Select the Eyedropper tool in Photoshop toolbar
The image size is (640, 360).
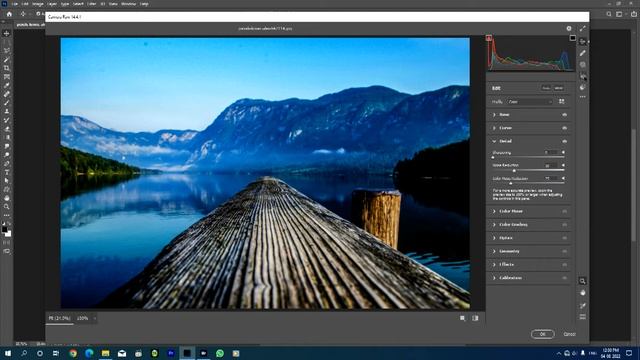[7, 85]
